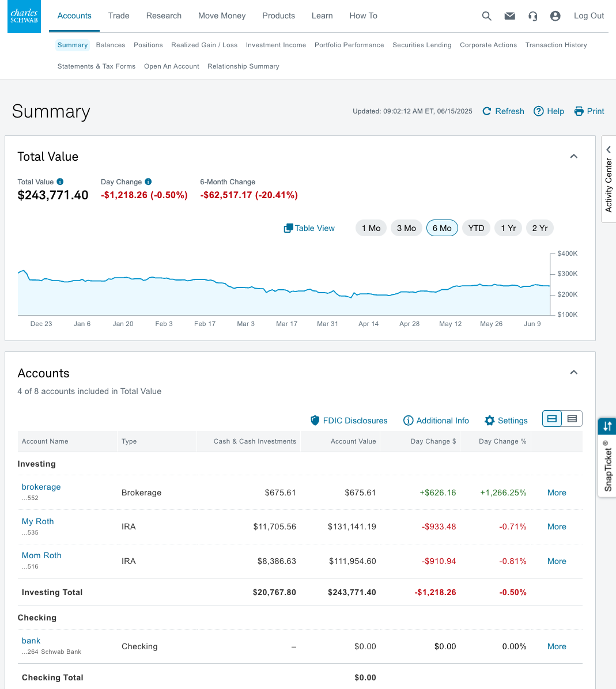This screenshot has height=689, width=616.
Task: Click the Log Out link
Action: tap(589, 16)
